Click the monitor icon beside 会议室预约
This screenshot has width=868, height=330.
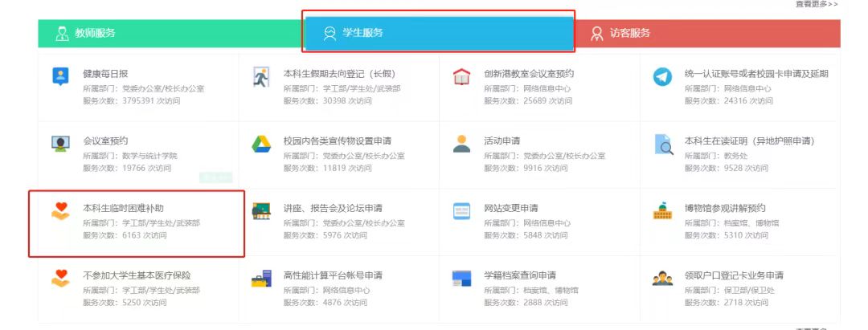pyautogui.click(x=60, y=144)
